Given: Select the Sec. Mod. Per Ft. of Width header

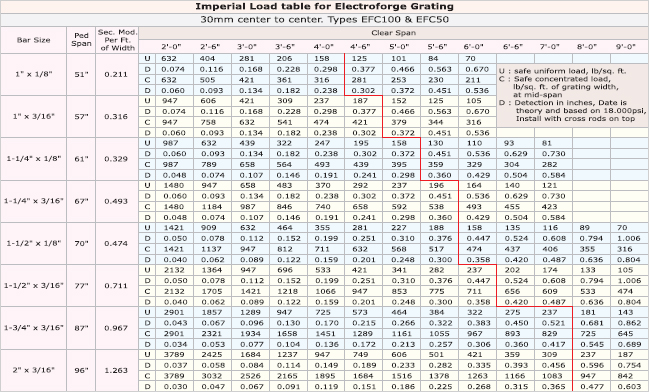Looking at the screenshot, I should click(x=117, y=40).
